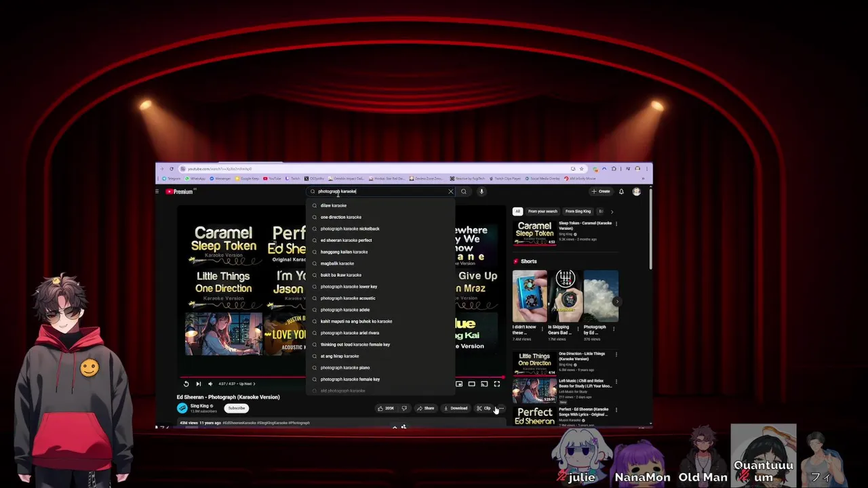868x488 pixels.
Task: Open the Messenger bookmark
Action: click(221, 178)
